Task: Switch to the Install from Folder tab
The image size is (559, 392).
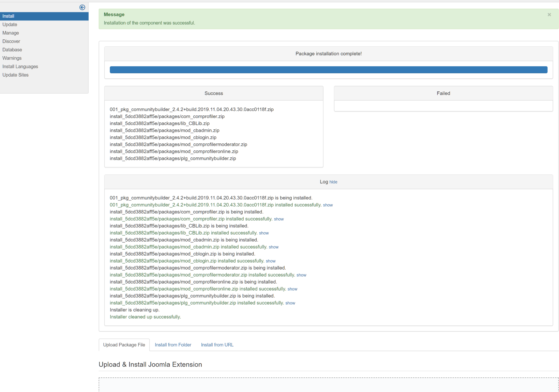Action: pyautogui.click(x=173, y=345)
